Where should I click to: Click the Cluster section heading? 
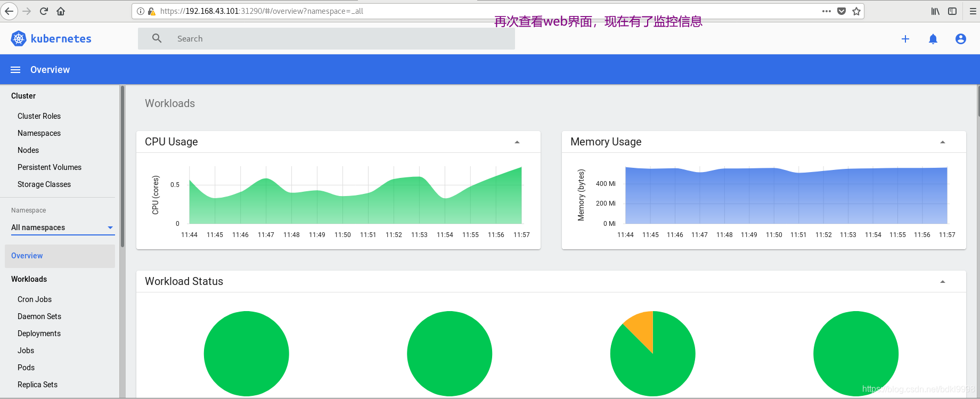tap(23, 96)
